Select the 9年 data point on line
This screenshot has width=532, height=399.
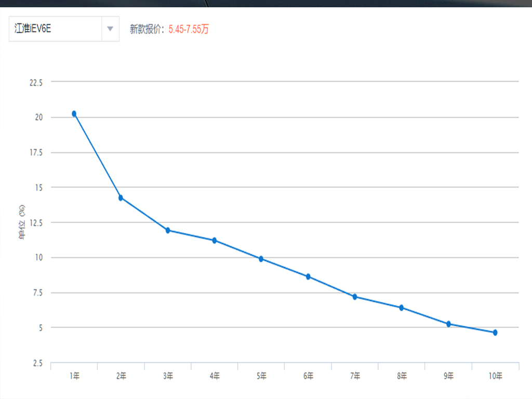448,324
